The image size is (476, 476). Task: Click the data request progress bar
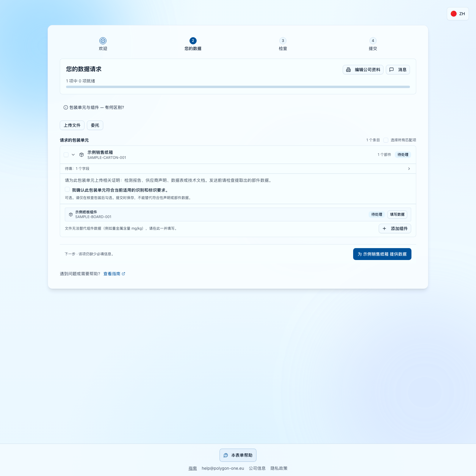click(x=238, y=87)
